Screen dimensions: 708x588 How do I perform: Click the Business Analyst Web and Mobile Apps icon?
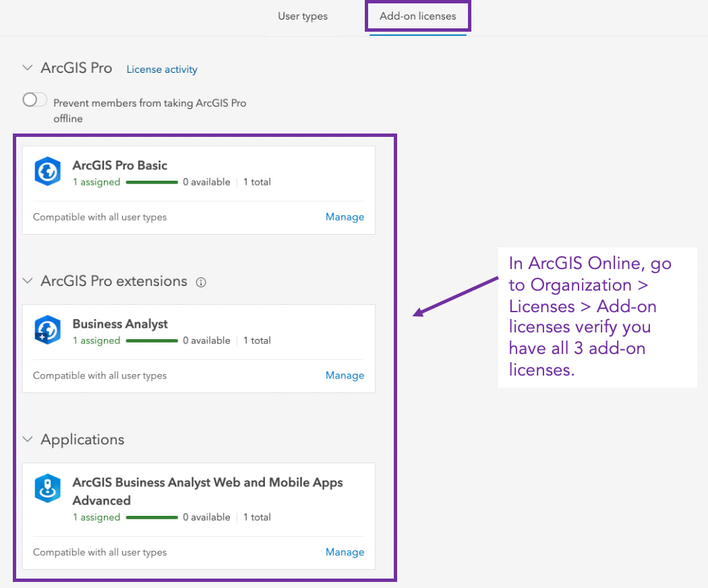click(48, 490)
